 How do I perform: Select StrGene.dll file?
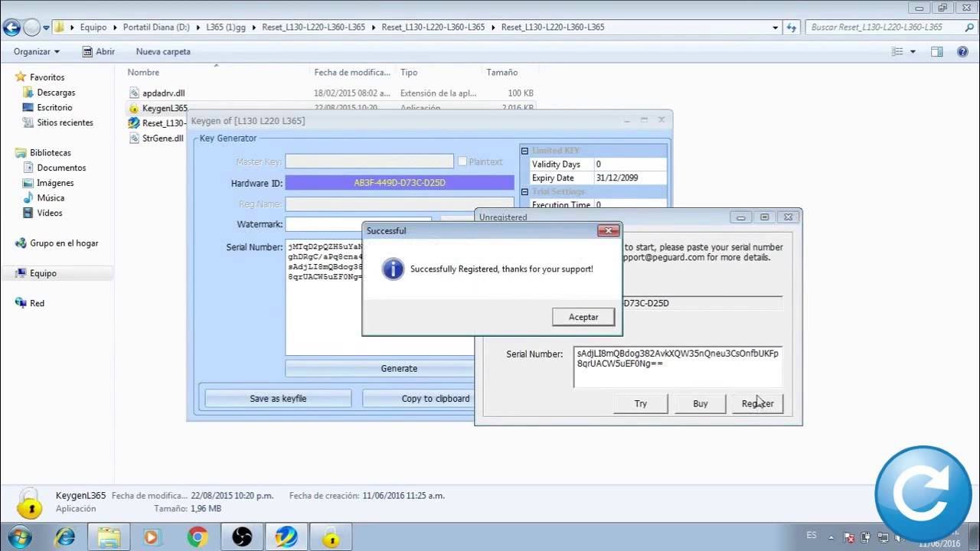coord(162,139)
